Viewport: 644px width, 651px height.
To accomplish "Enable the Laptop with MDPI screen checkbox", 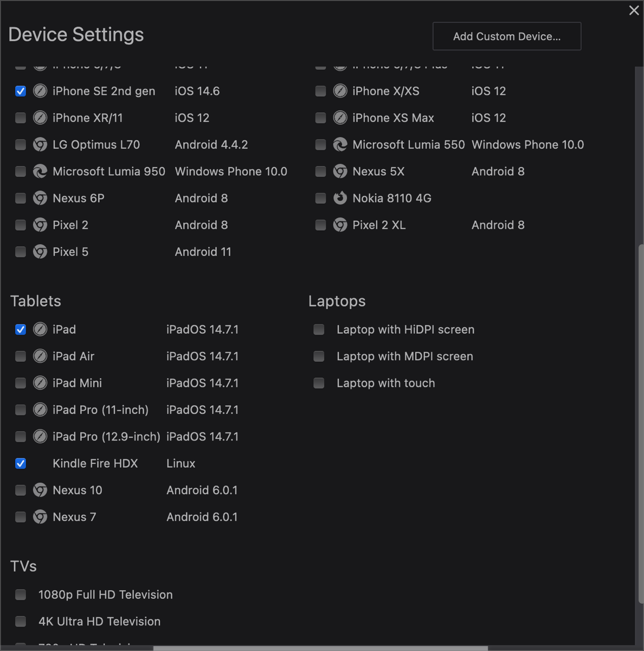I will point(319,356).
